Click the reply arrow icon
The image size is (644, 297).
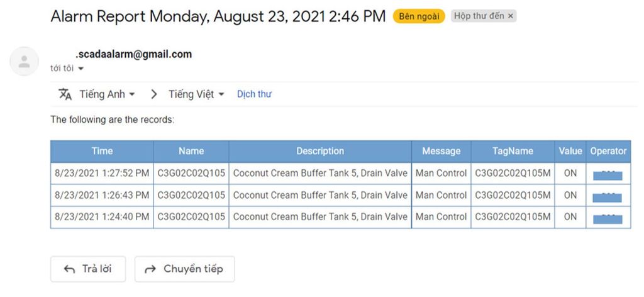coord(70,269)
